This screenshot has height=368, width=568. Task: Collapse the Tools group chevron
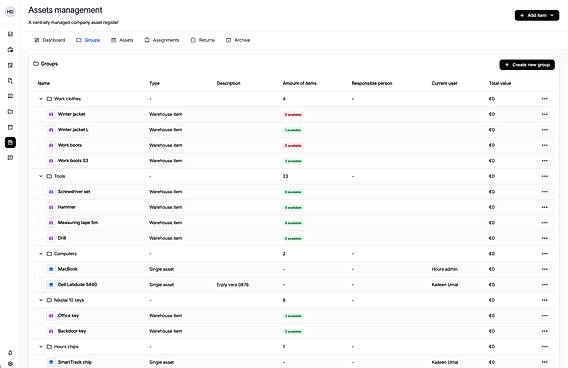click(x=41, y=176)
